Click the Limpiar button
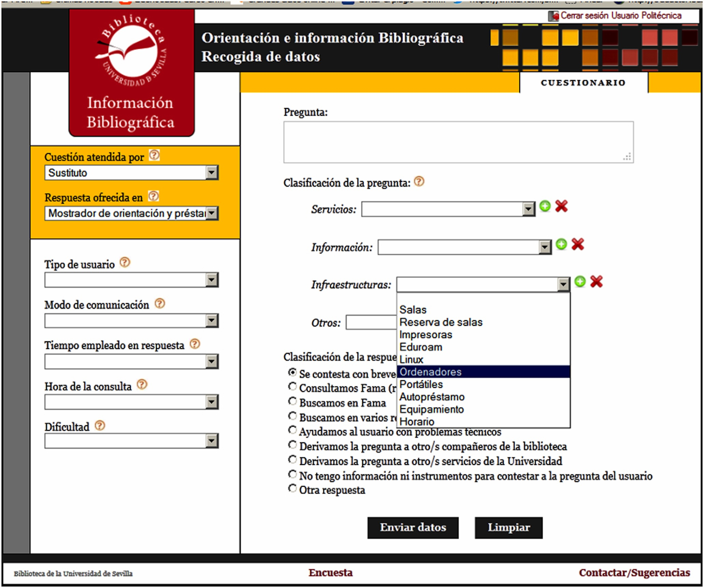Screen dimensions: 704x588 pos(508,528)
